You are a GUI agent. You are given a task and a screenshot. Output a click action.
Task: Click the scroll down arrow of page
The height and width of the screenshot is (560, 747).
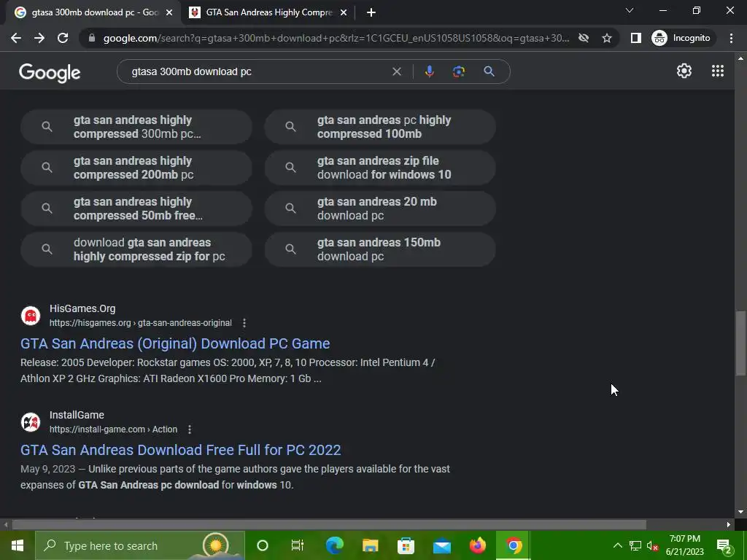click(x=740, y=513)
